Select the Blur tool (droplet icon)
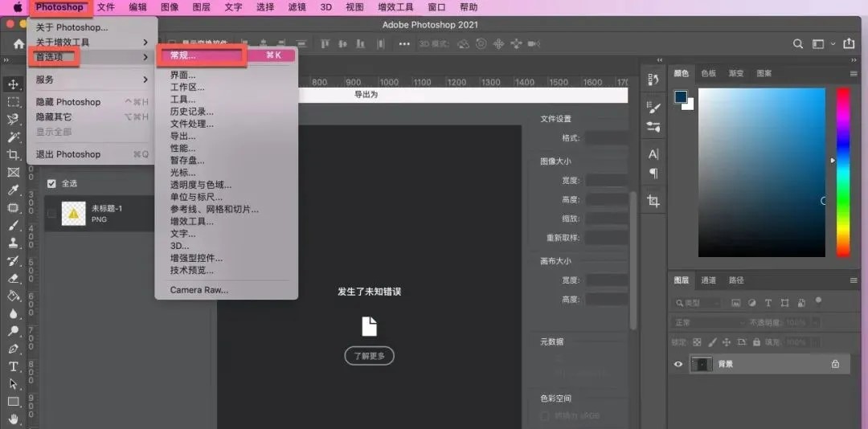This screenshot has height=429, width=868. pyautogui.click(x=14, y=314)
